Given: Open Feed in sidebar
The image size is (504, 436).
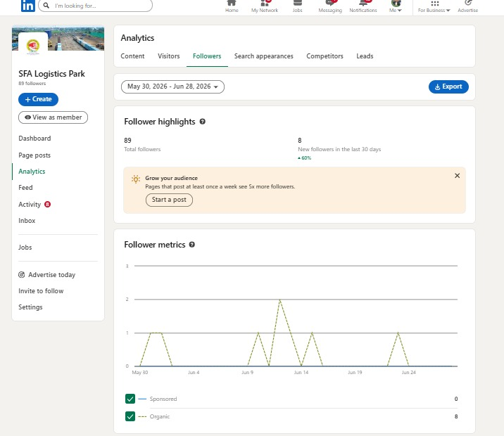Looking at the screenshot, I should pos(25,188).
